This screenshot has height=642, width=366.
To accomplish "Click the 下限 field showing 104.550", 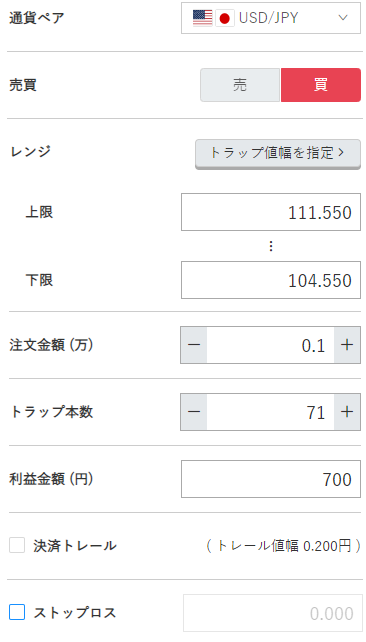I will tap(271, 280).
